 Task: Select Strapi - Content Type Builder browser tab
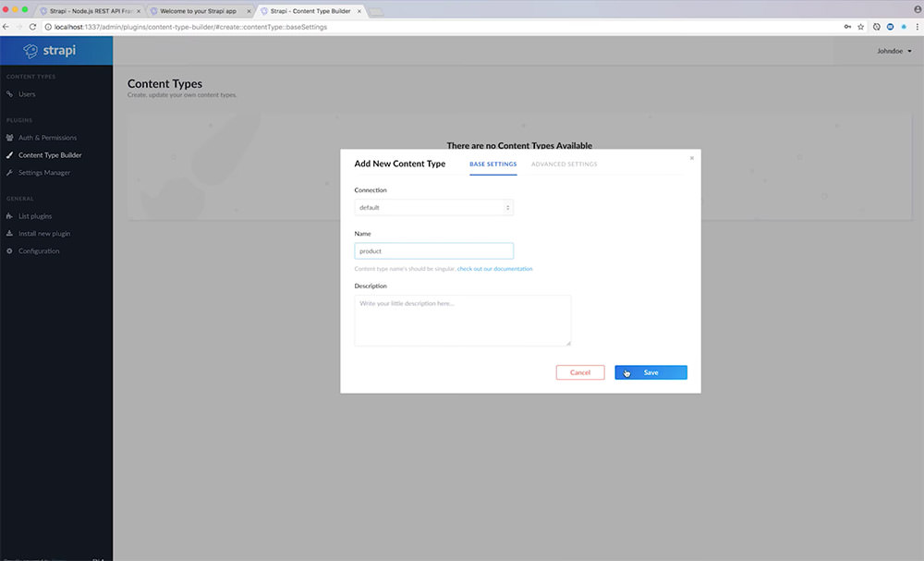click(310, 11)
